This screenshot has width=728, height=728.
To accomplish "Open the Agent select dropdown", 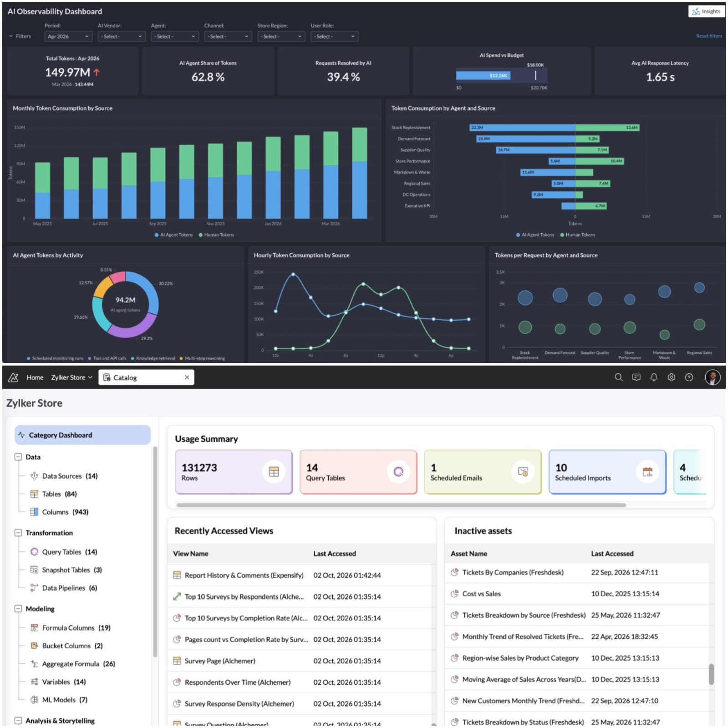I will coord(175,36).
